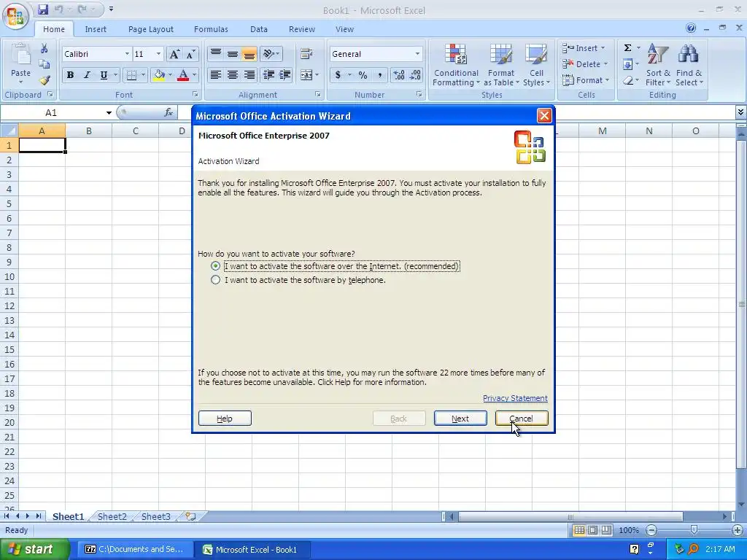
Task: Zoom in with plus button
Action: 737,530
